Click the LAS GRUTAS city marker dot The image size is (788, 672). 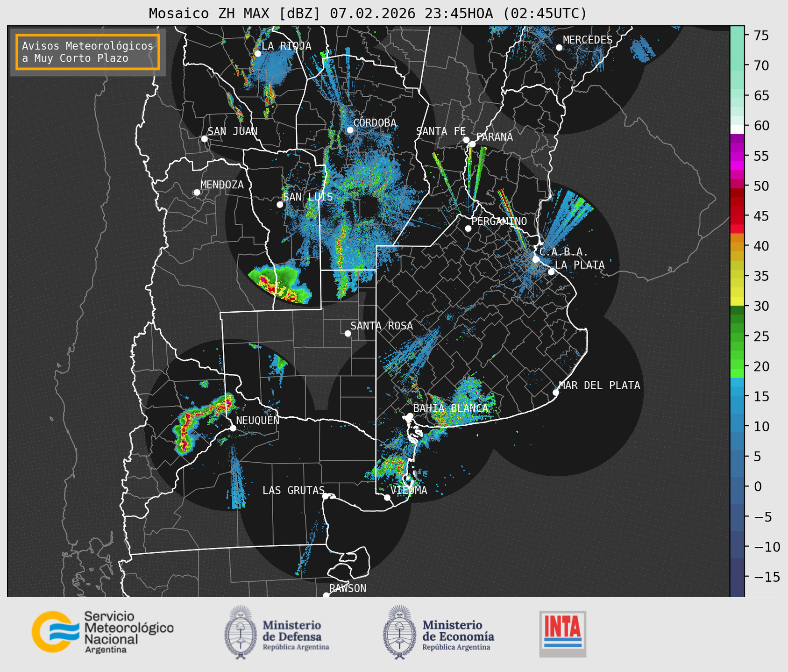[x=326, y=496]
